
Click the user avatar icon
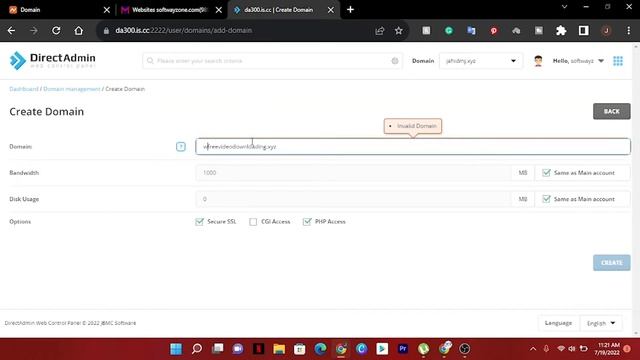(538, 61)
